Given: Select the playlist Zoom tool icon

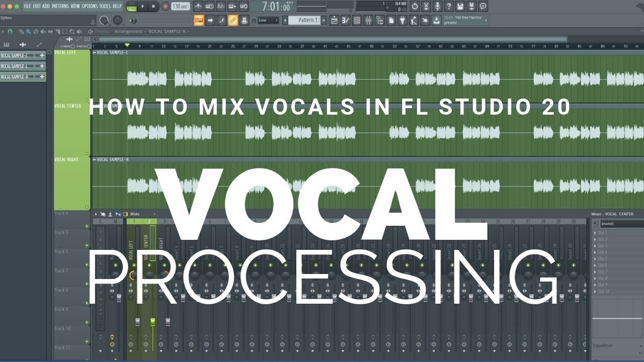Looking at the screenshot, I should (72, 31).
